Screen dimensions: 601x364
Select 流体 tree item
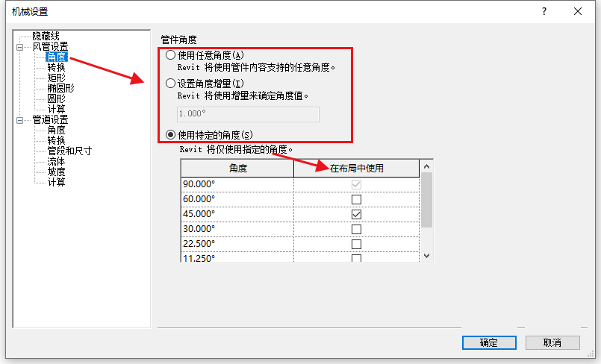coord(56,162)
